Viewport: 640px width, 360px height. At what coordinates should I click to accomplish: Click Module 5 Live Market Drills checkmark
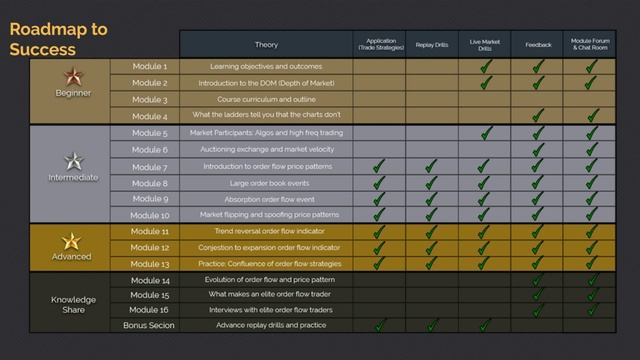pyautogui.click(x=486, y=133)
